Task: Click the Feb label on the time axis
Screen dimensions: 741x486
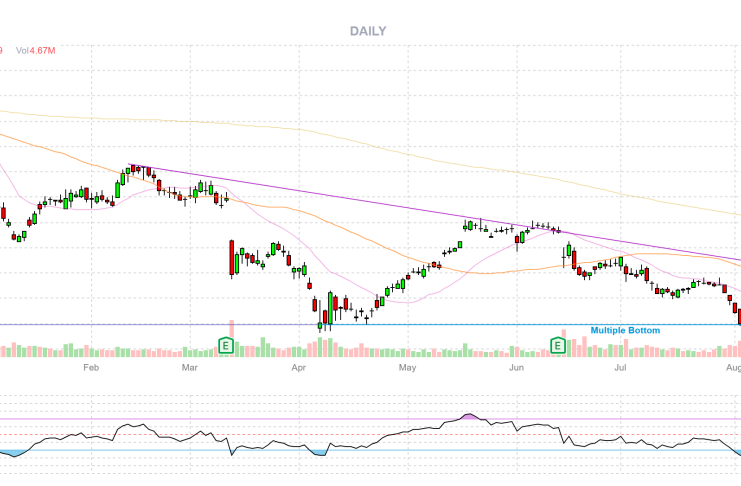Action: tap(91, 368)
